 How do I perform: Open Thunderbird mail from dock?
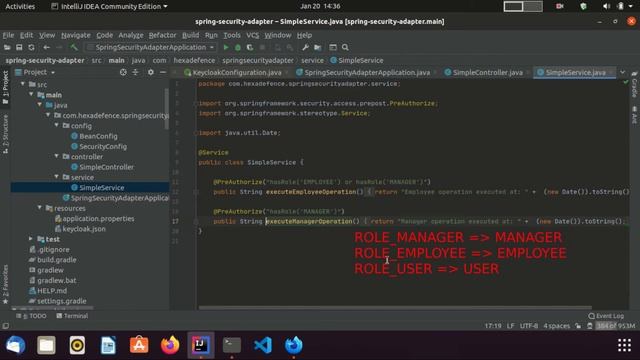(16, 345)
